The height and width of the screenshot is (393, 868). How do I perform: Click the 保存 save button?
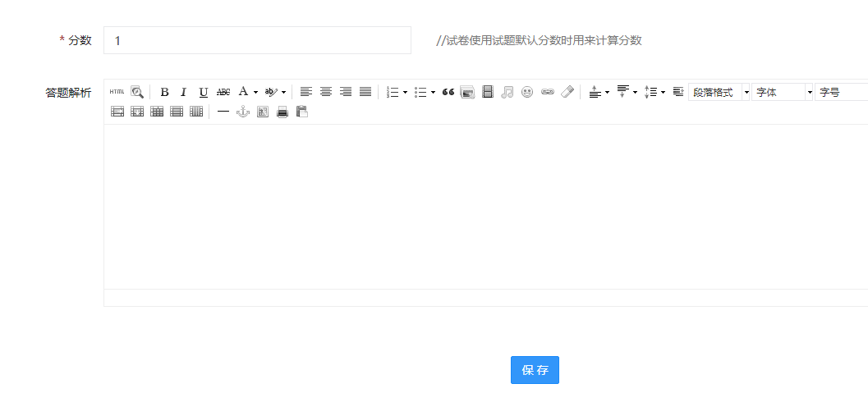pos(535,370)
